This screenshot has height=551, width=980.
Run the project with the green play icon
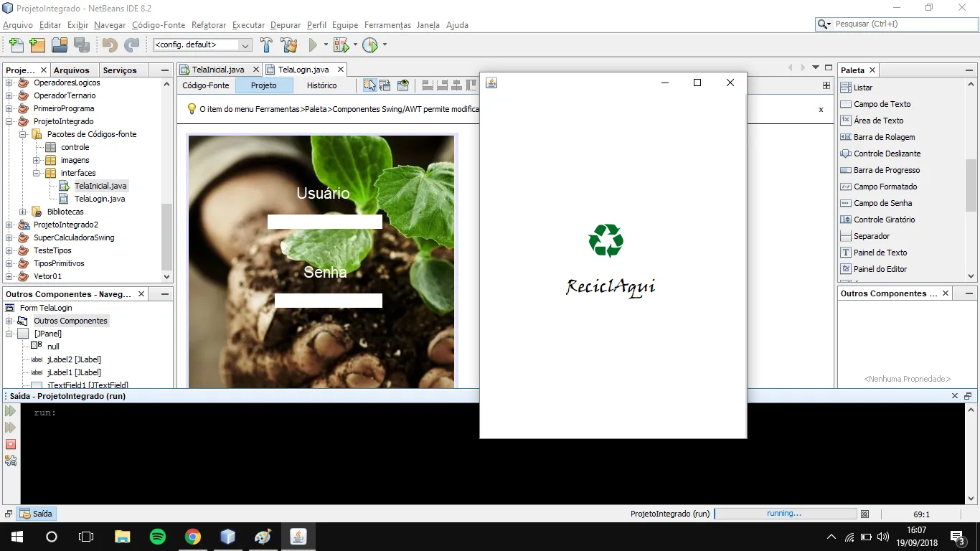(x=313, y=45)
